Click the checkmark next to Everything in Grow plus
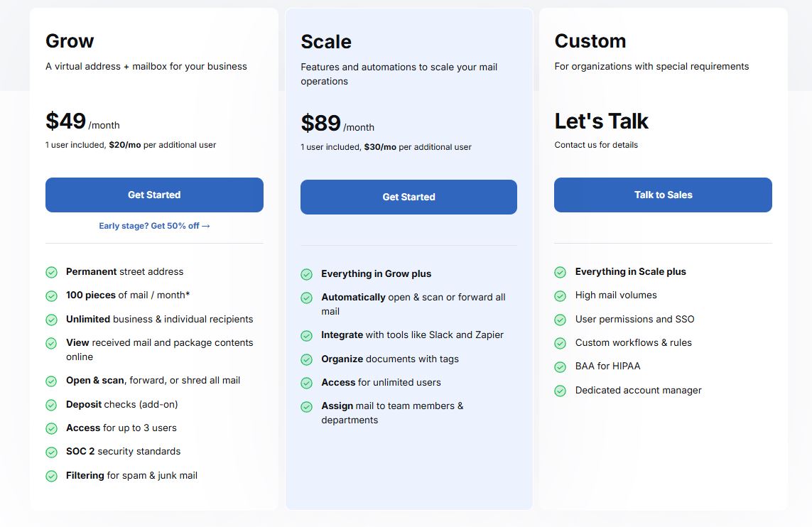Image resolution: width=812 pixels, height=527 pixels. 306,274
